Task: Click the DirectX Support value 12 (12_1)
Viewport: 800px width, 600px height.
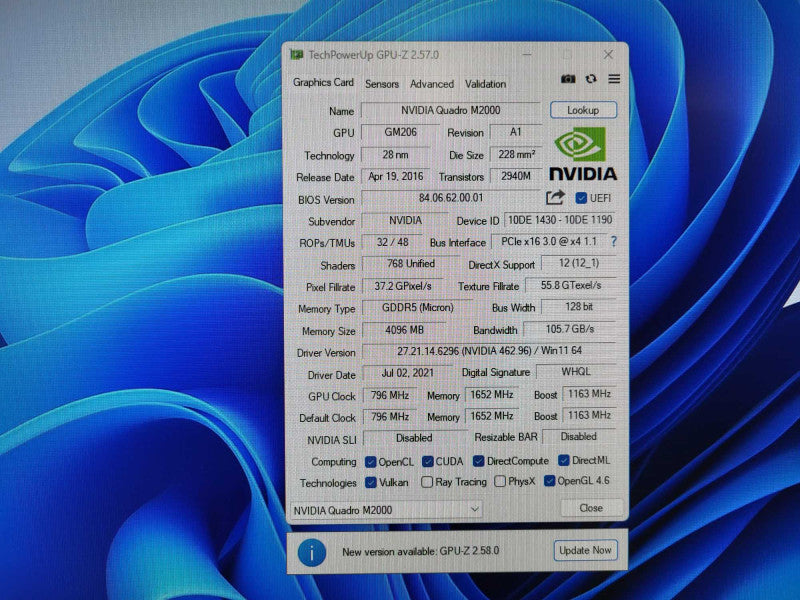Action: click(x=579, y=263)
